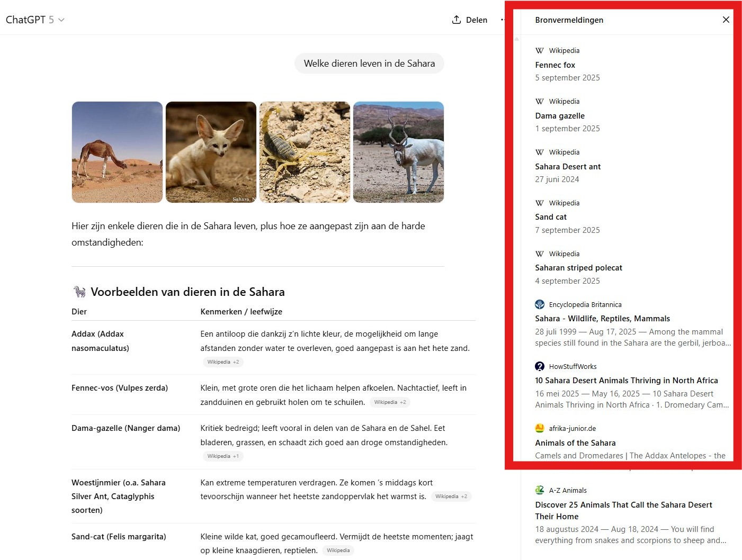Click the Delen share button

(x=470, y=20)
